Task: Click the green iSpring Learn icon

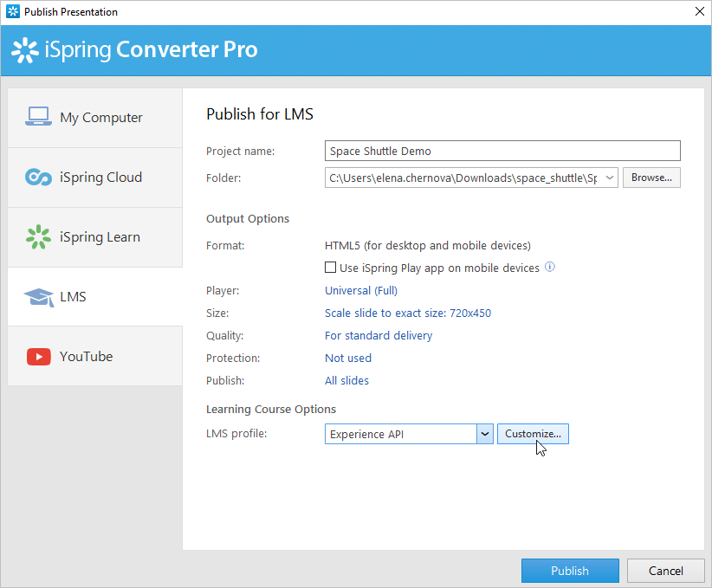Action: click(38, 237)
